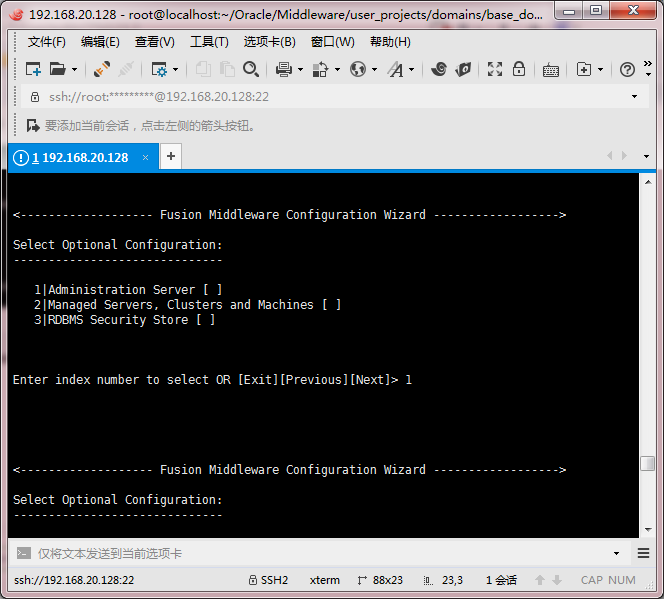Click the xterm status bar text
This screenshot has width=664, height=599.
pyautogui.click(x=324, y=580)
